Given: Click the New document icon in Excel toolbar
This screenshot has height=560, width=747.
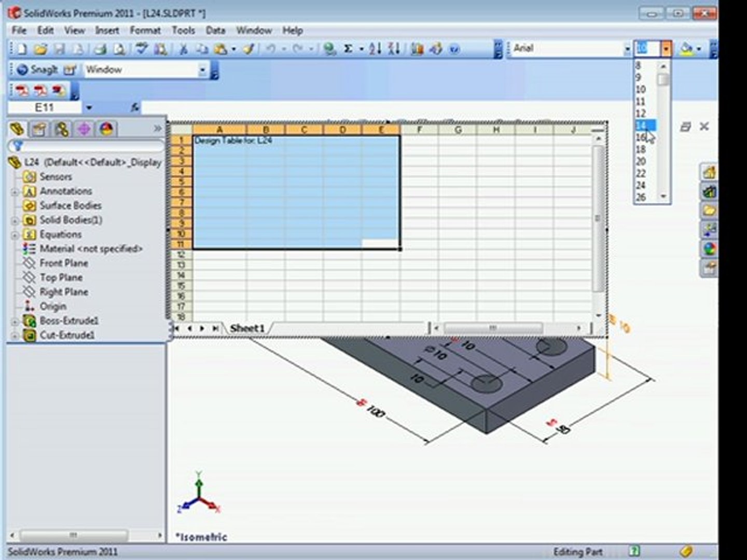Looking at the screenshot, I should point(22,49).
